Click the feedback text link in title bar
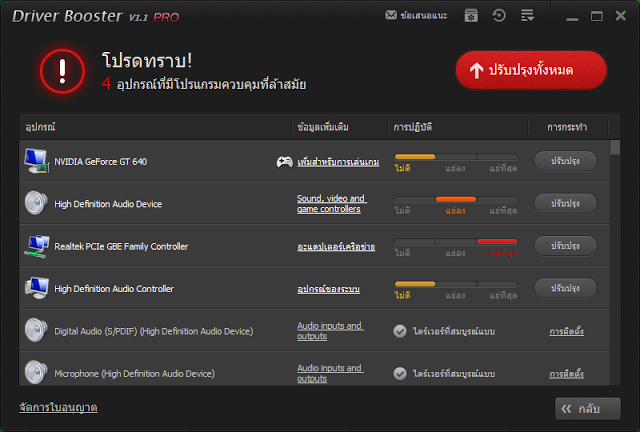Screen dimensions: 640x432 [x=424, y=16]
